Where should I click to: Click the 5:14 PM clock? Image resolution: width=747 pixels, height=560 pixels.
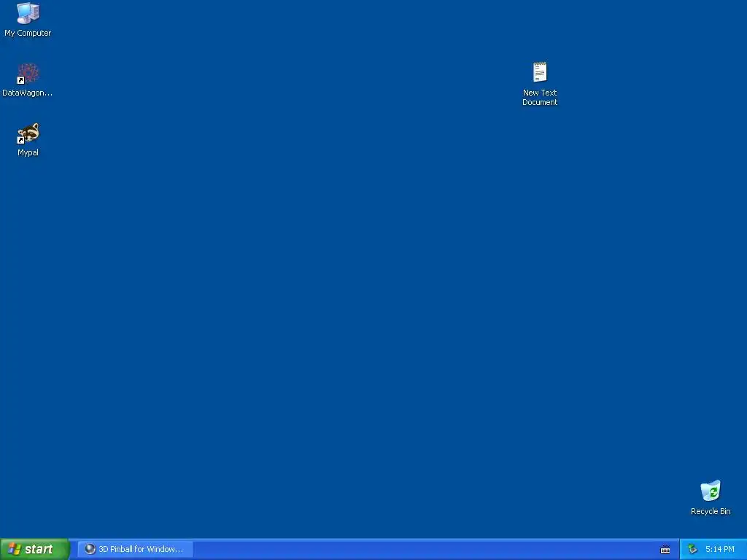pos(719,549)
